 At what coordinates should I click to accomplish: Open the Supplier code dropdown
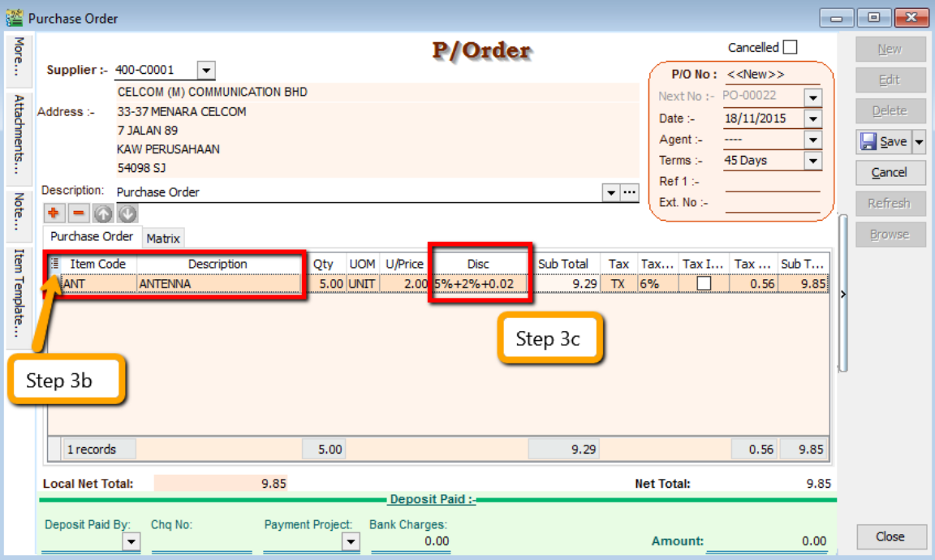205,71
